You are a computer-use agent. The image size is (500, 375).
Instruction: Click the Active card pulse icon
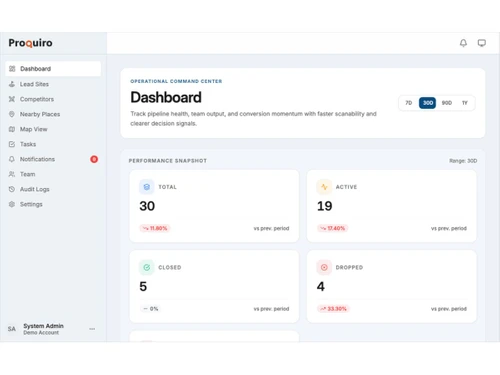[x=324, y=187]
